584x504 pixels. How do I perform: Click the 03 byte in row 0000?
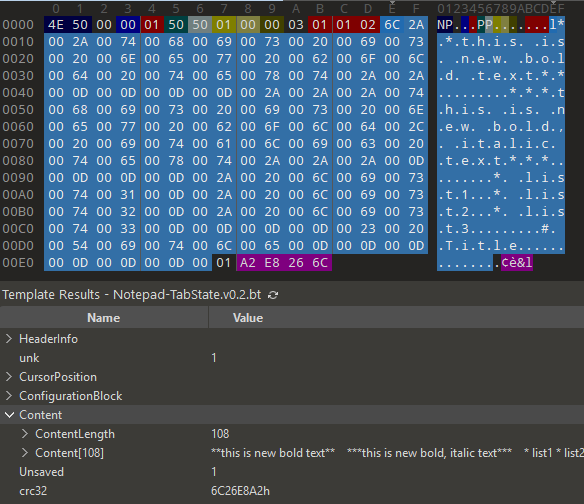point(296,25)
